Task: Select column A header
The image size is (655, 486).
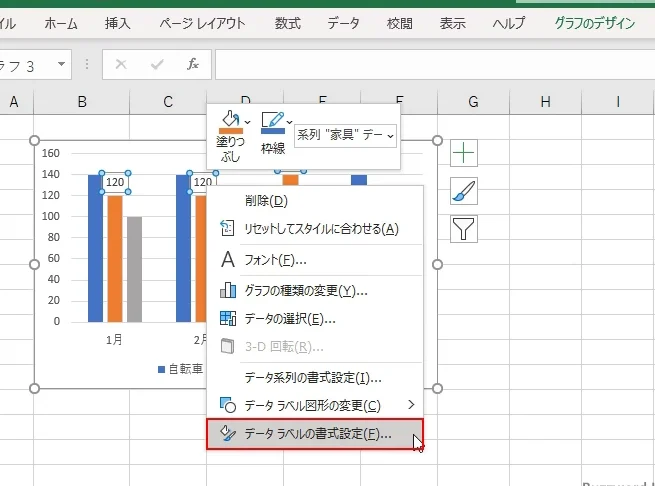Action: click(14, 102)
